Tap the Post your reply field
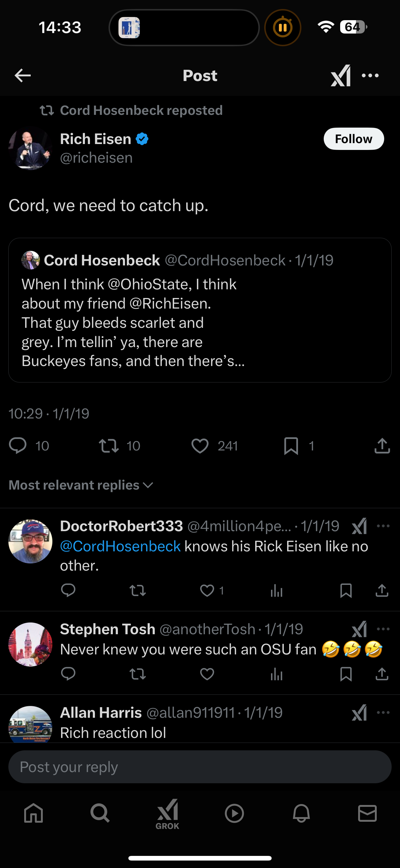This screenshot has width=400, height=868. pos(200,767)
